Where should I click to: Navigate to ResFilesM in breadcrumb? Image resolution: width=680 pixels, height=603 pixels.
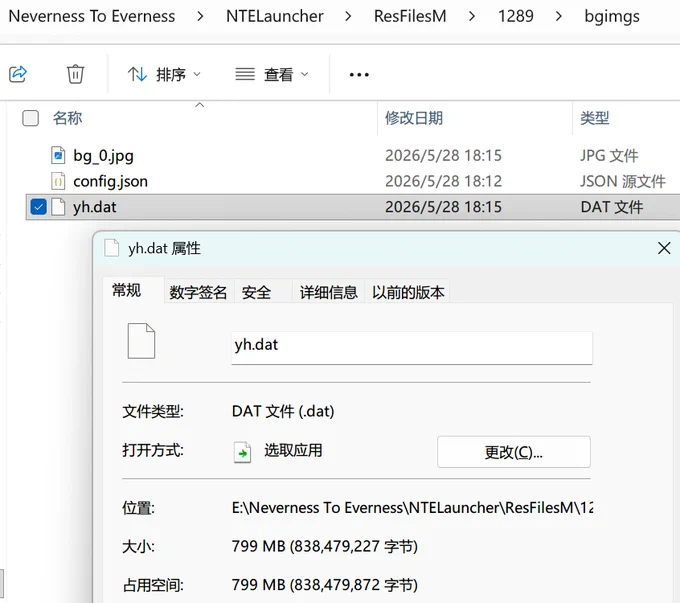(x=410, y=16)
